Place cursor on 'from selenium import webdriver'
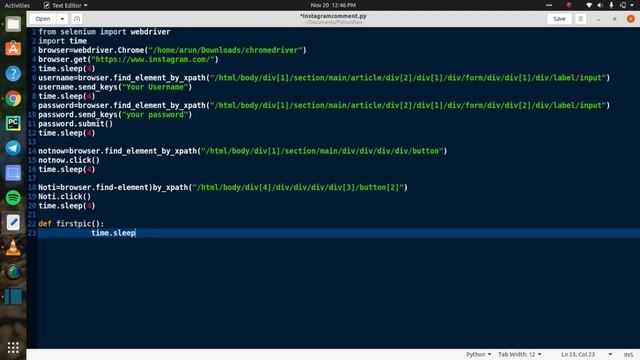The height and width of the screenshot is (360, 640). [104, 32]
